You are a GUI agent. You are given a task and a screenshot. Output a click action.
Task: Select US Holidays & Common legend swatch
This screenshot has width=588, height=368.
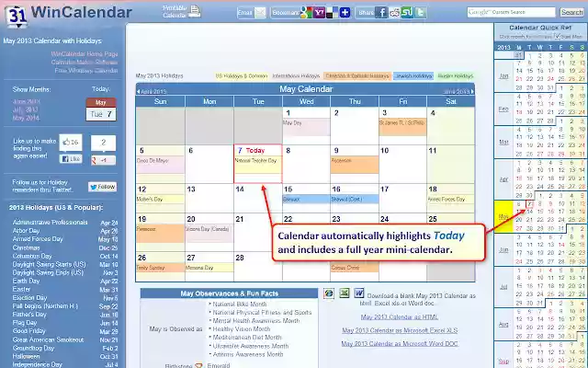(242, 75)
